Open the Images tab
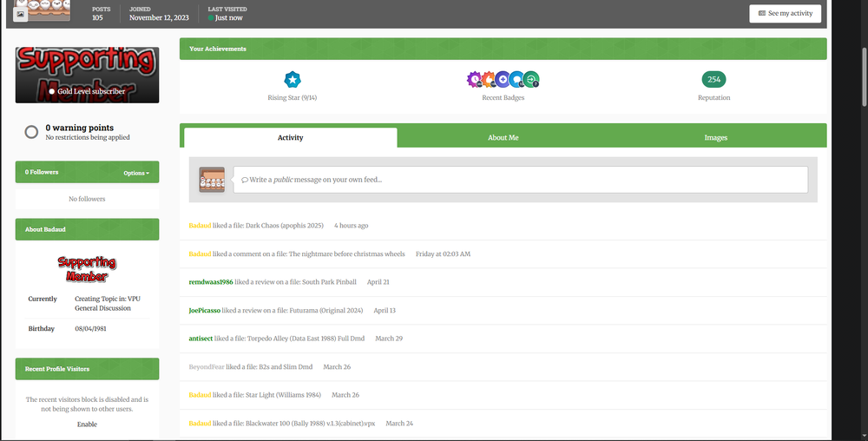The width and height of the screenshot is (868, 441). [x=716, y=138]
